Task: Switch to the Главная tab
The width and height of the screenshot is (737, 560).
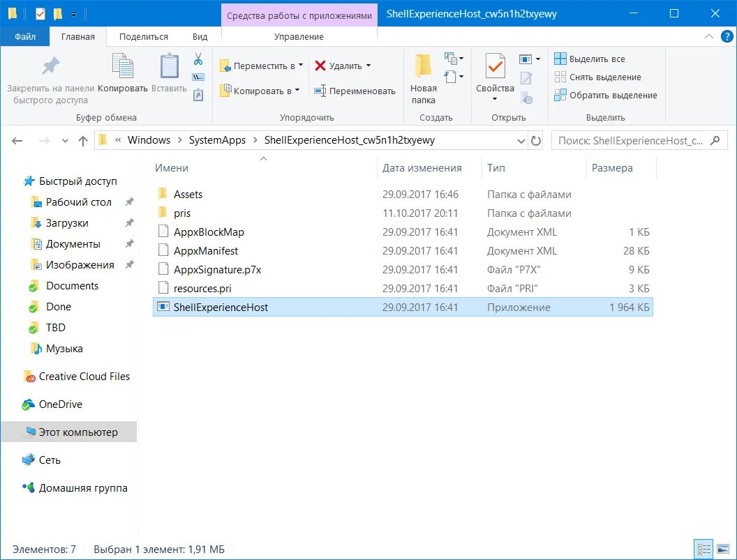Action: [x=78, y=37]
